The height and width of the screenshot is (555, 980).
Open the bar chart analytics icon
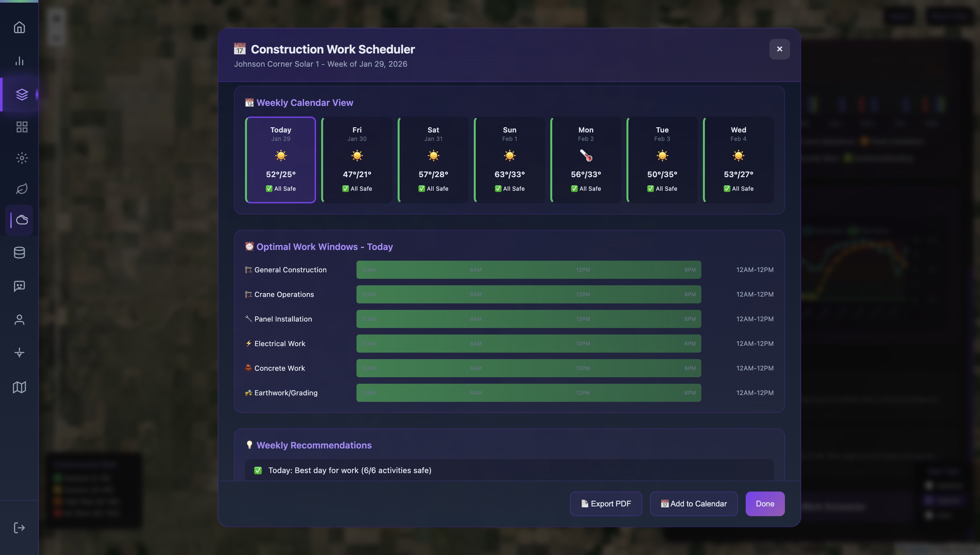pyautogui.click(x=19, y=61)
